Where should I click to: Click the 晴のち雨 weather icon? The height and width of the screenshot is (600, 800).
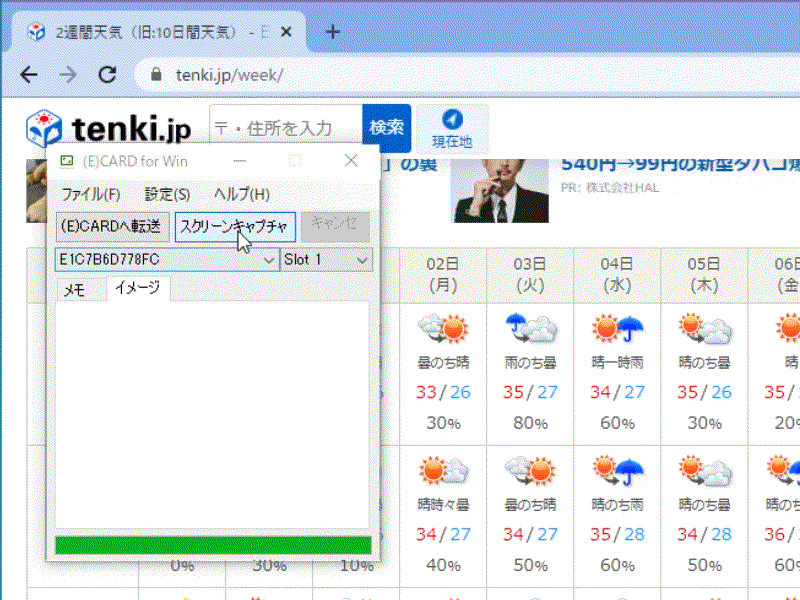point(617,470)
